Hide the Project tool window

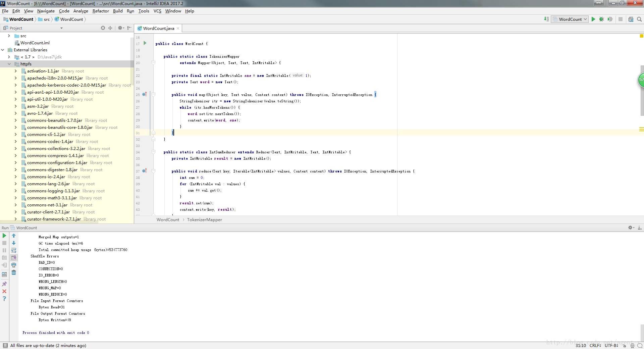tap(129, 28)
